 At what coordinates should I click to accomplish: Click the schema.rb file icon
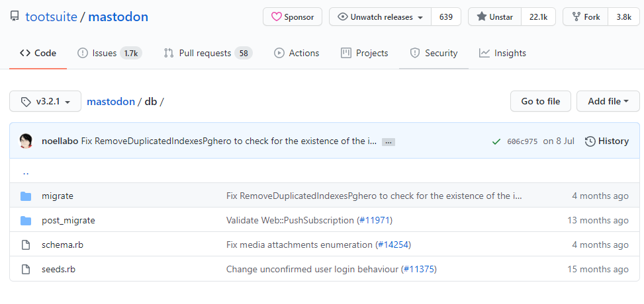pyautogui.click(x=26, y=245)
